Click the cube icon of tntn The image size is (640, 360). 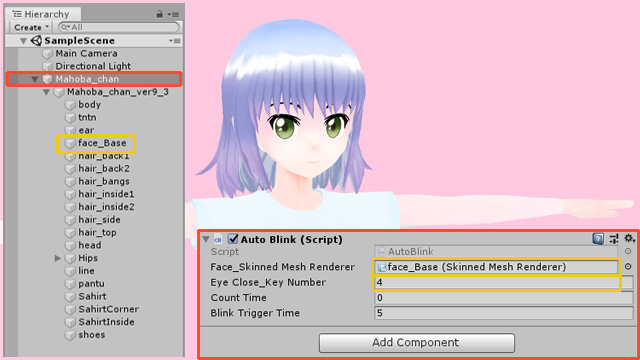tap(71, 118)
